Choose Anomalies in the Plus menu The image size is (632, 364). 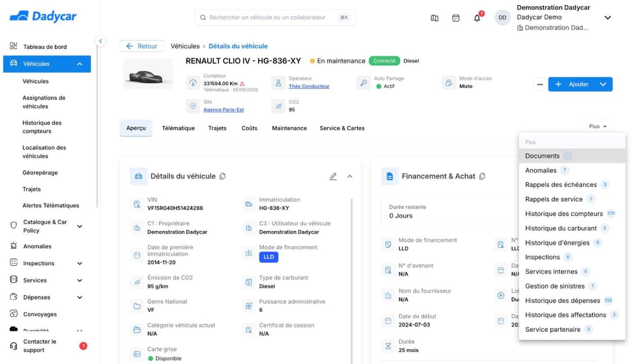[572, 170]
